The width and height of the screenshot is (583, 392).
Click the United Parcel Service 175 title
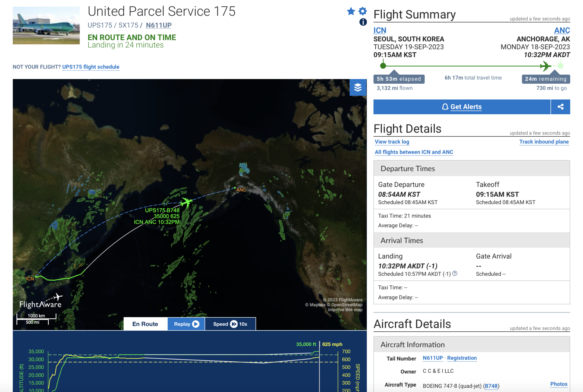click(161, 11)
